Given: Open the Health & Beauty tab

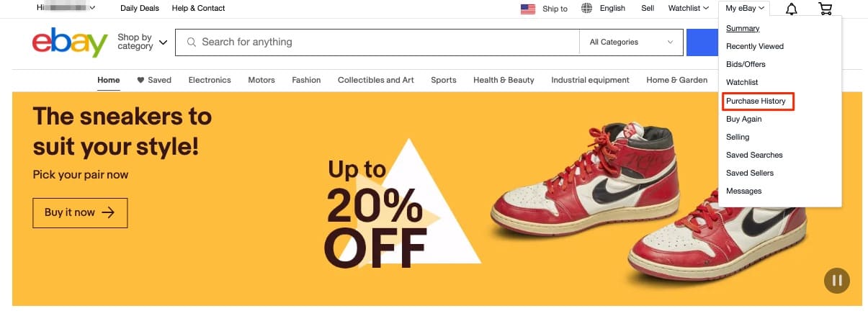Looking at the screenshot, I should (504, 80).
